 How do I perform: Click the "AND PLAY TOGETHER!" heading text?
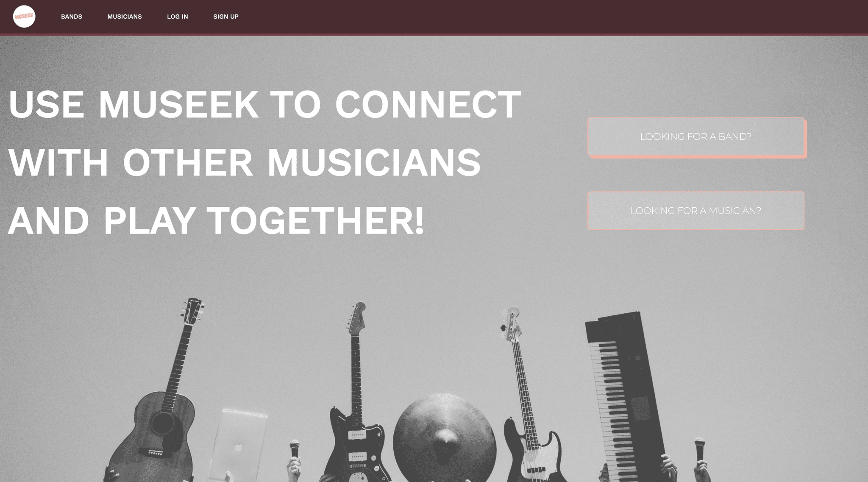coord(216,221)
